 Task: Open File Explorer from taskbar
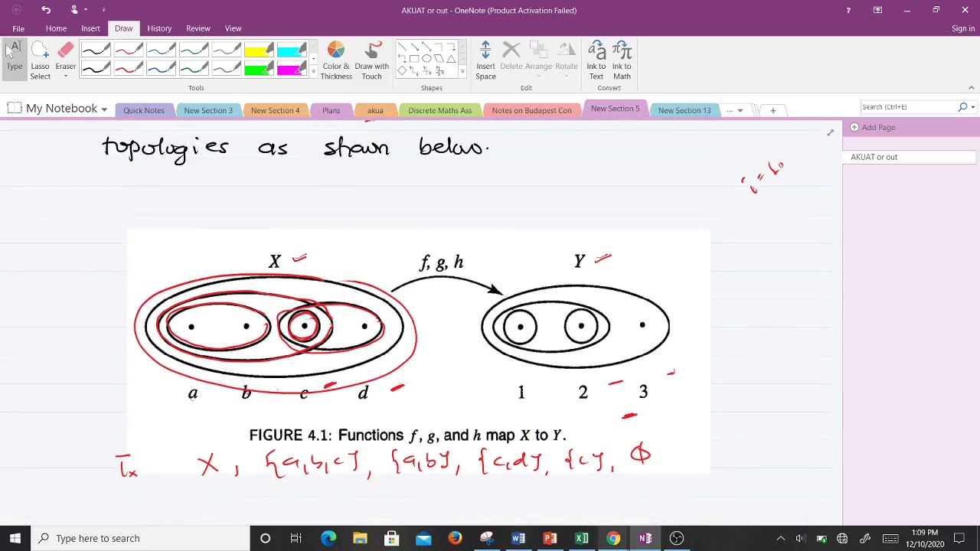click(x=360, y=538)
